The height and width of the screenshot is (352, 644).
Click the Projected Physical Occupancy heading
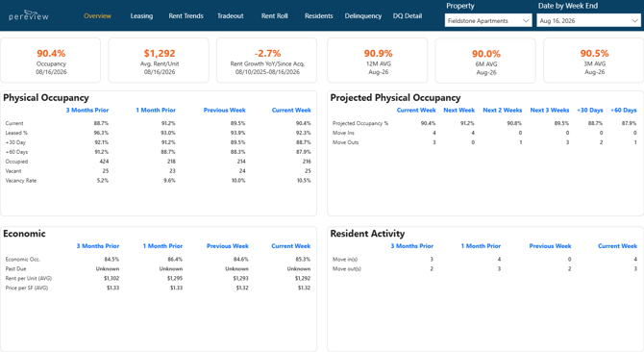395,98
